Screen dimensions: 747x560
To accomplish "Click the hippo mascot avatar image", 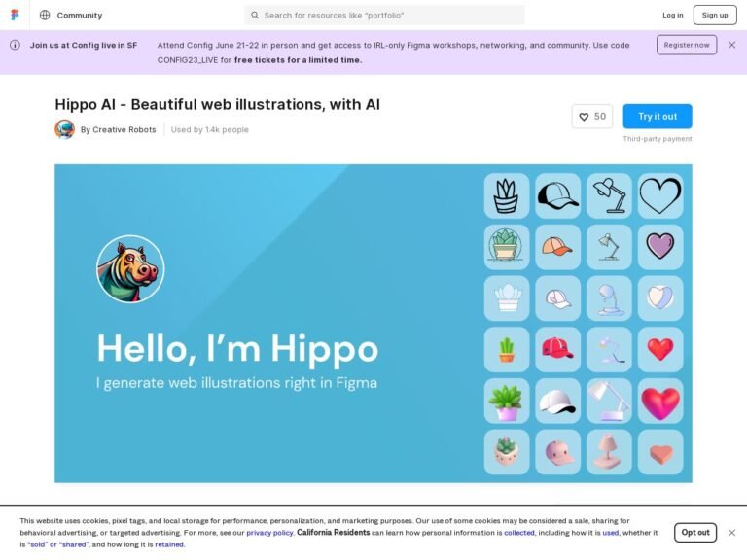I will [x=130, y=269].
